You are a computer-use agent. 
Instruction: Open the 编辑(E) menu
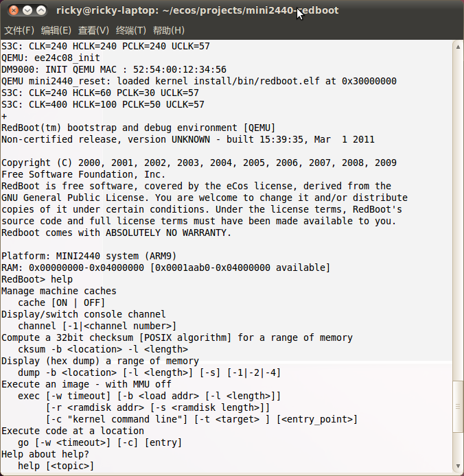click(56, 30)
